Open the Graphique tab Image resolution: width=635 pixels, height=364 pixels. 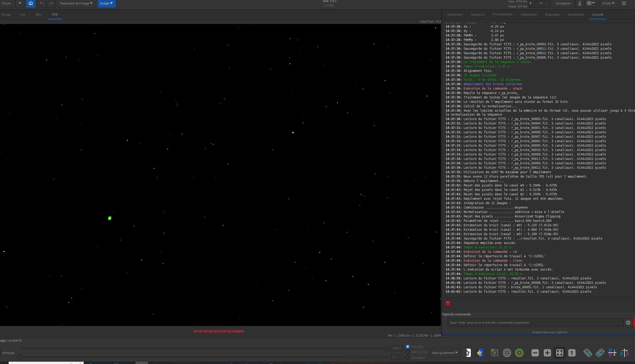coord(552,15)
